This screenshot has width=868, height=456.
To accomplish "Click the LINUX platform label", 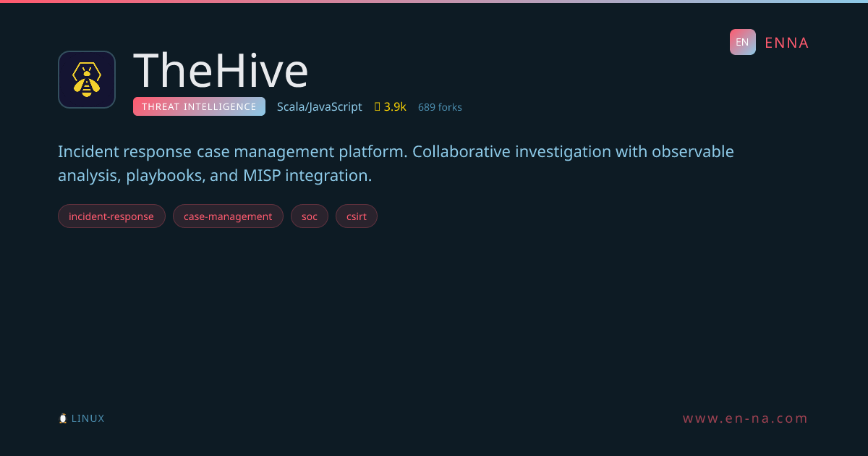I will click(88, 418).
